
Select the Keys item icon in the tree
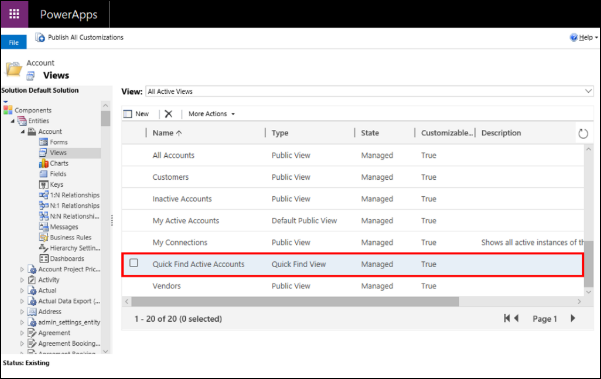43,184
